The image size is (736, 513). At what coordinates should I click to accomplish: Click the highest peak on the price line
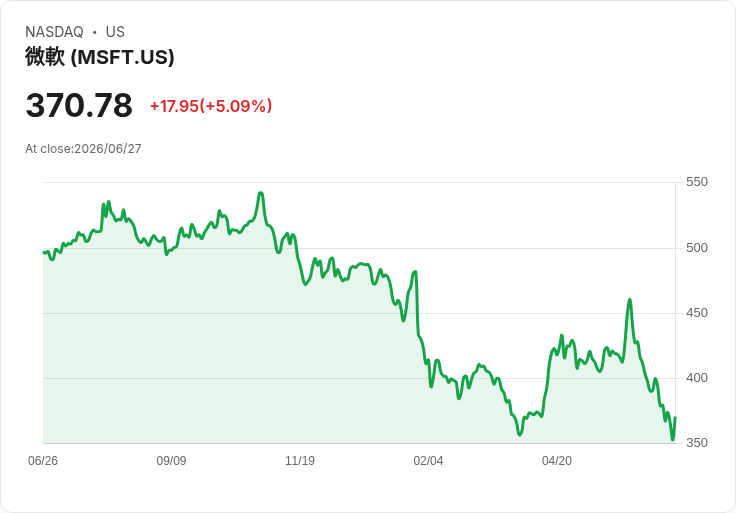(261, 193)
